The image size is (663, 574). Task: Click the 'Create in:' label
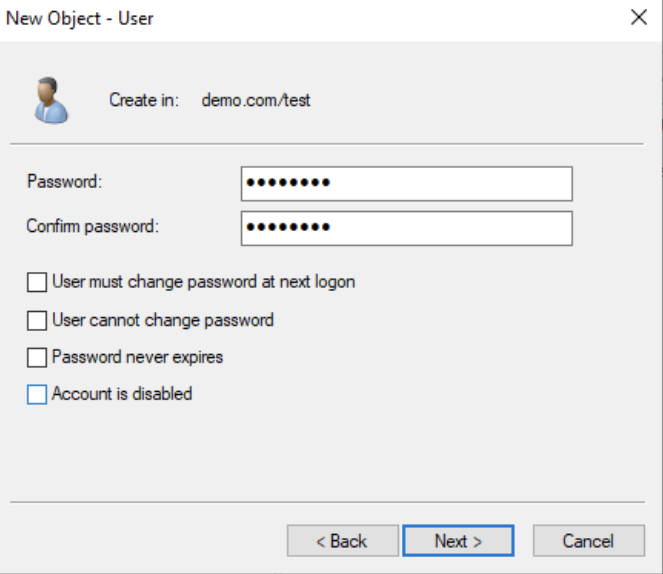click(144, 100)
